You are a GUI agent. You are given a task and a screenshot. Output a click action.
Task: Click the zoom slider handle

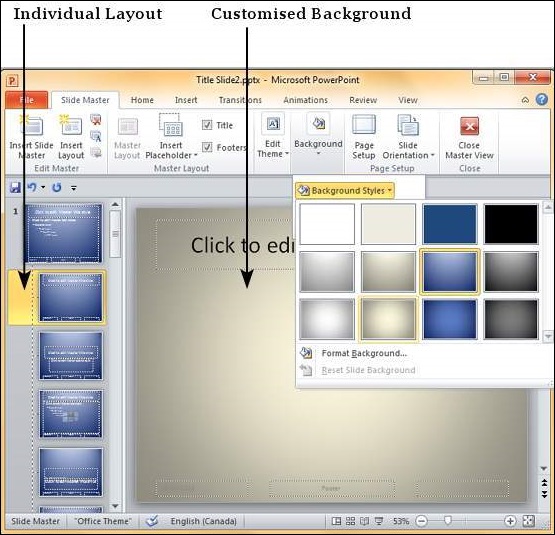tap(447, 520)
